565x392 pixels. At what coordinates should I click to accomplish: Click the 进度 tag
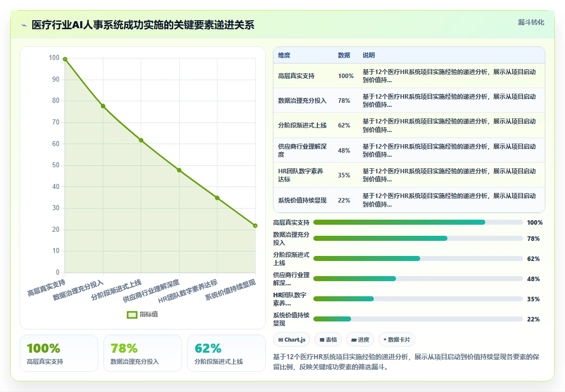[360, 340]
